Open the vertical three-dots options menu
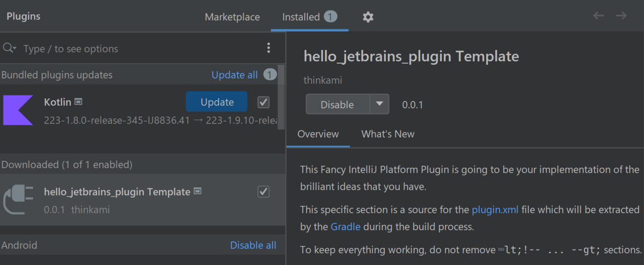 point(269,48)
